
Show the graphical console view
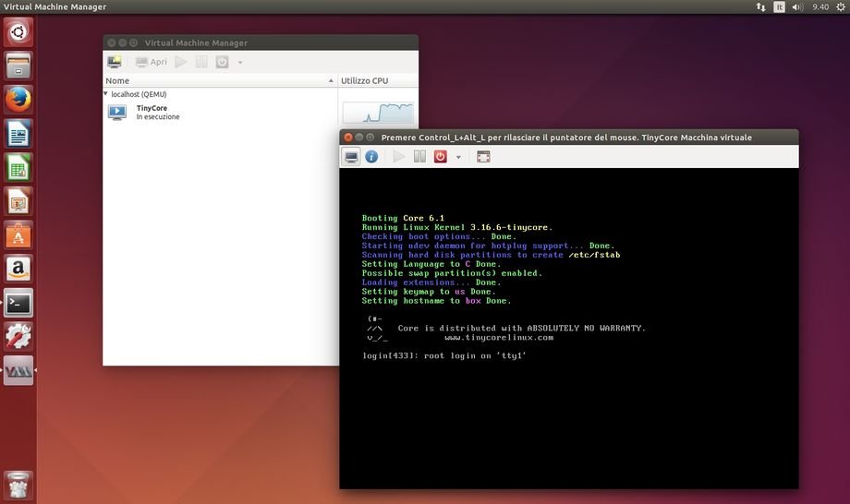click(352, 157)
